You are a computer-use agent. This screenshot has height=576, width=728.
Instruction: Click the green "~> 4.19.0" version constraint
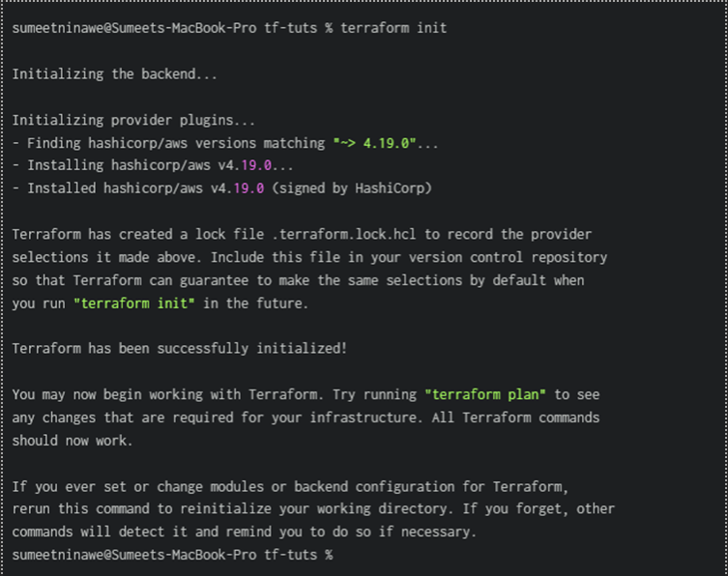[373, 143]
